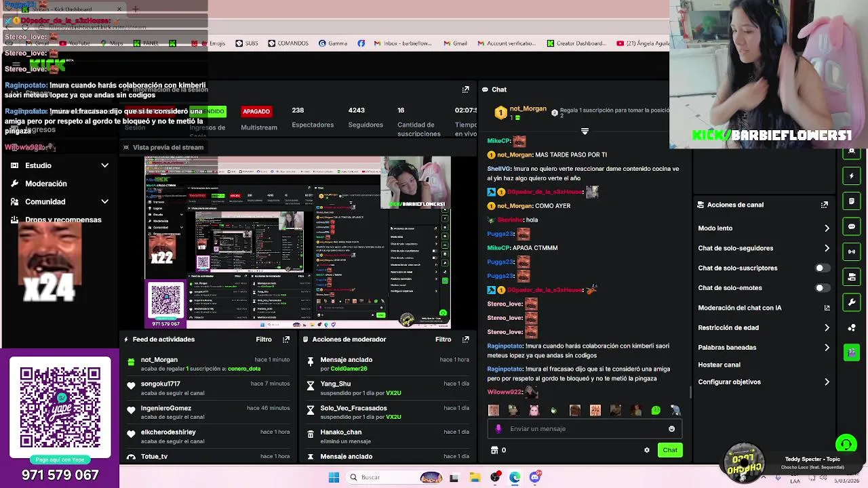Viewport: 868px width, 488px height.
Task: Click the pink pig emote in quick emotes
Action: 534,410
